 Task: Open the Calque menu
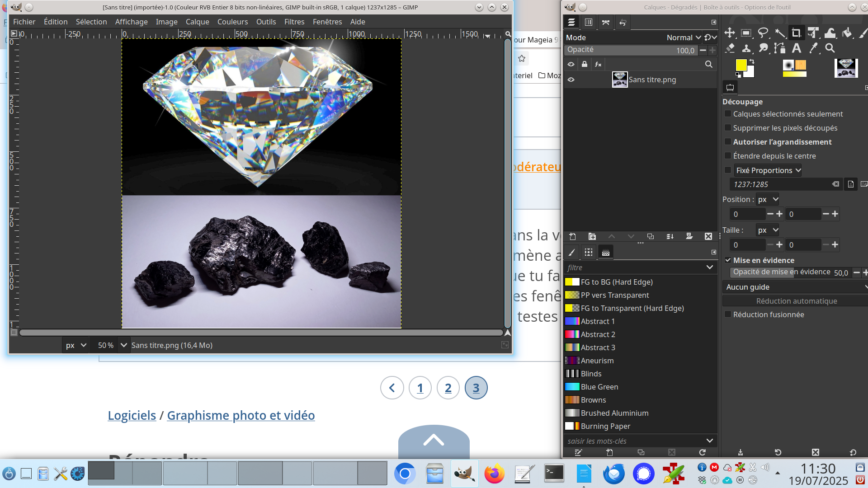(x=197, y=22)
